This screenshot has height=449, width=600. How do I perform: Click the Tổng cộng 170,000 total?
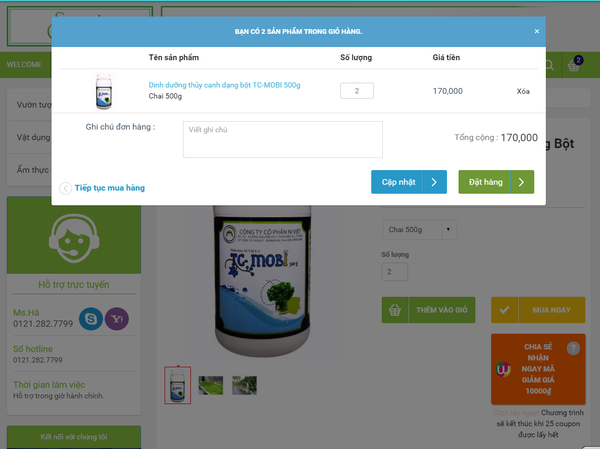point(496,137)
